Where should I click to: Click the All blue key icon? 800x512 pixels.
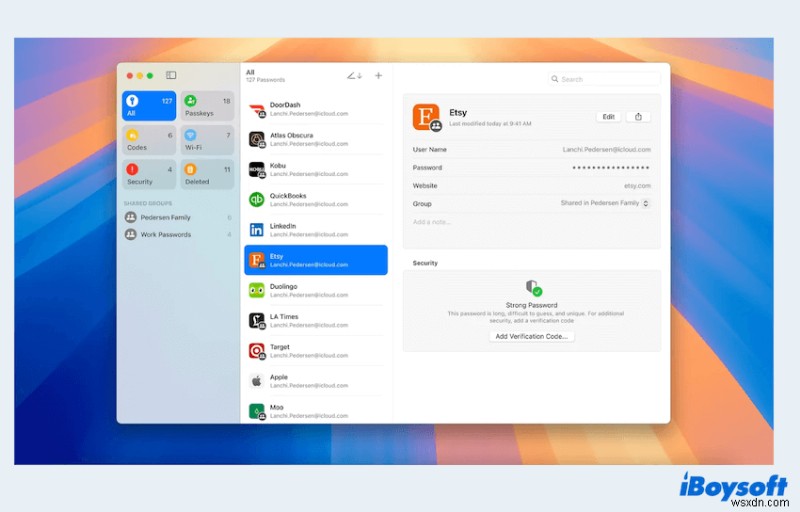132,100
